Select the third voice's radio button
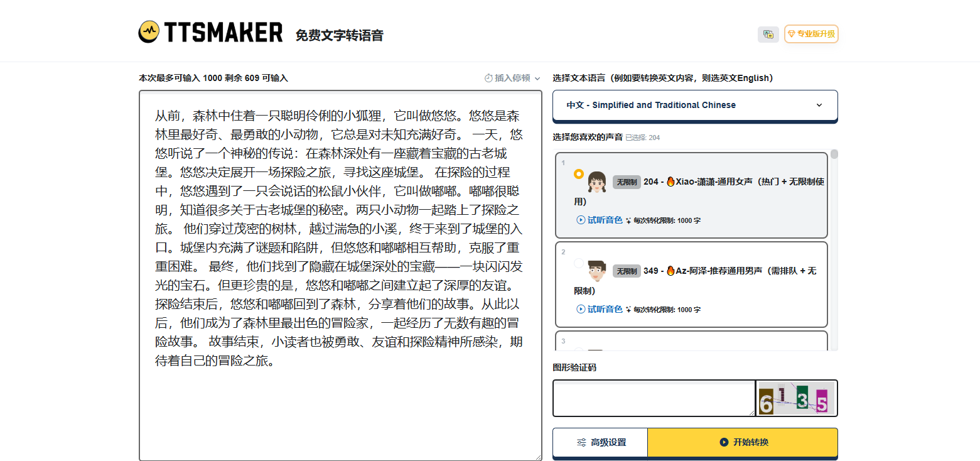The image size is (980, 461). (578, 349)
